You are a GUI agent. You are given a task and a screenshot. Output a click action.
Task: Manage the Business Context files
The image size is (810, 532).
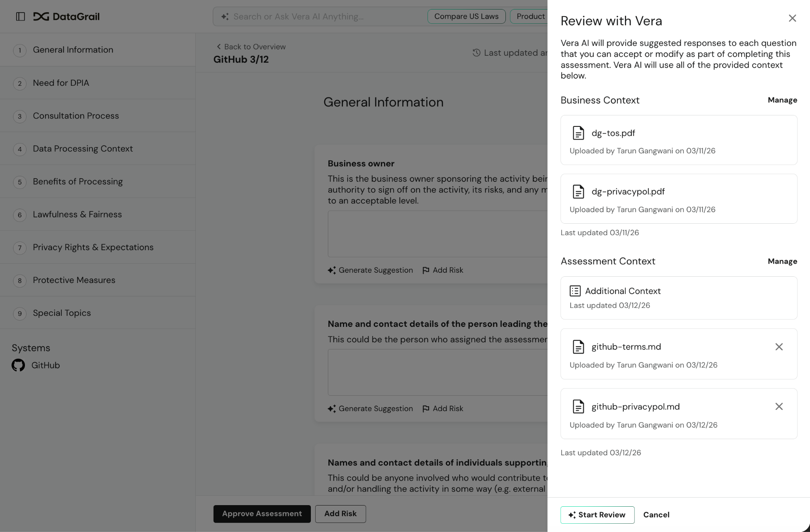(x=782, y=100)
